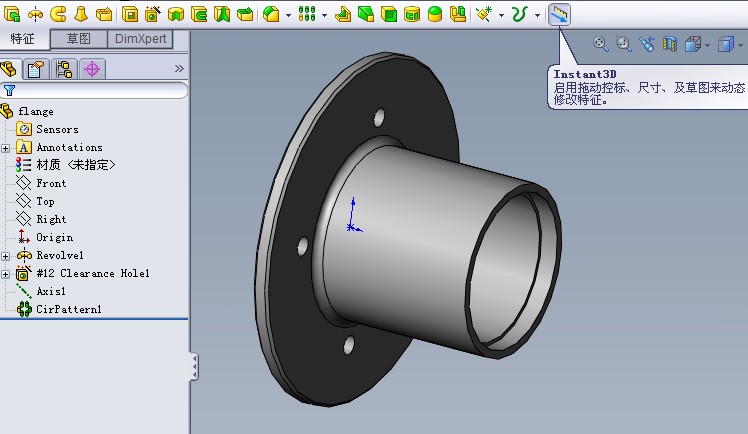Click the Previous View icon
The width and height of the screenshot is (748, 434).
pos(647,44)
